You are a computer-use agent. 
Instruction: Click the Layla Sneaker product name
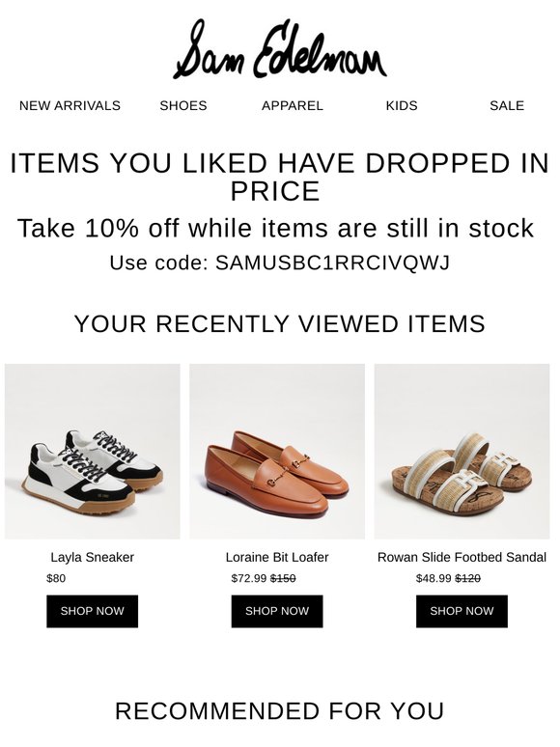[x=93, y=558]
